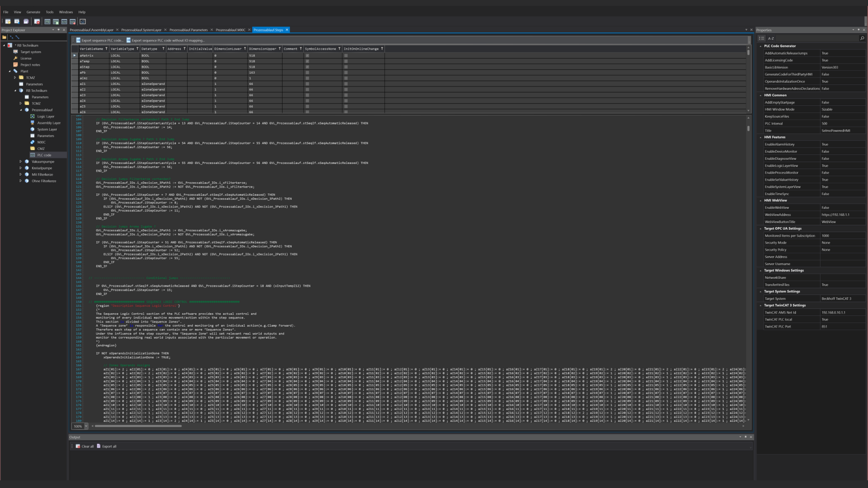Collapse the HMI Features property group
868x488 pixels.
point(761,137)
